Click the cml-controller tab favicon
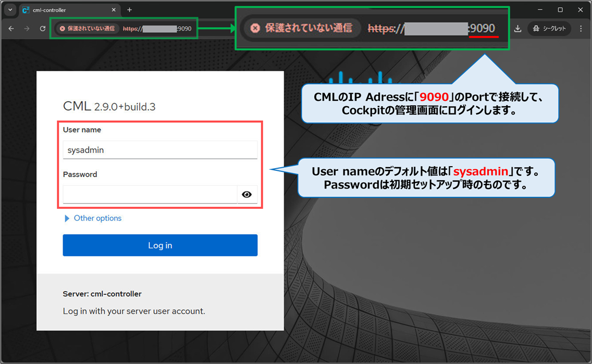592x364 pixels. click(x=26, y=10)
